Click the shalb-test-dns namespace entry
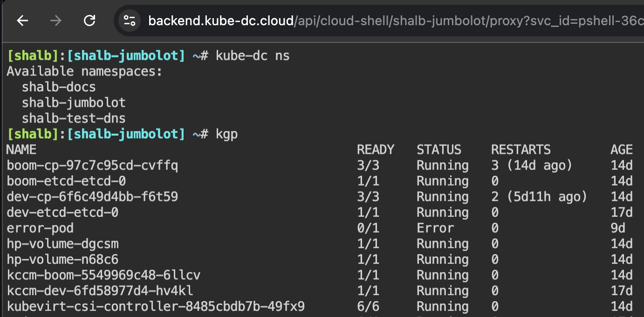 tap(74, 118)
